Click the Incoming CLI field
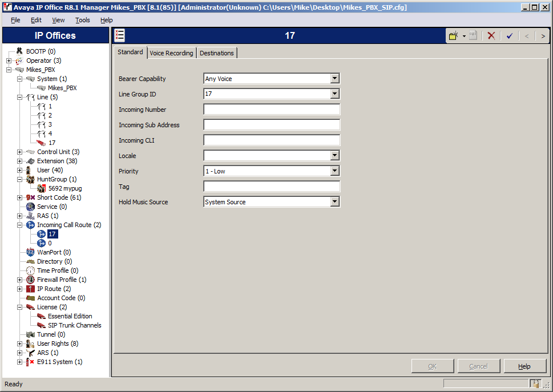Image resolution: width=553 pixels, height=392 pixels. pos(272,140)
